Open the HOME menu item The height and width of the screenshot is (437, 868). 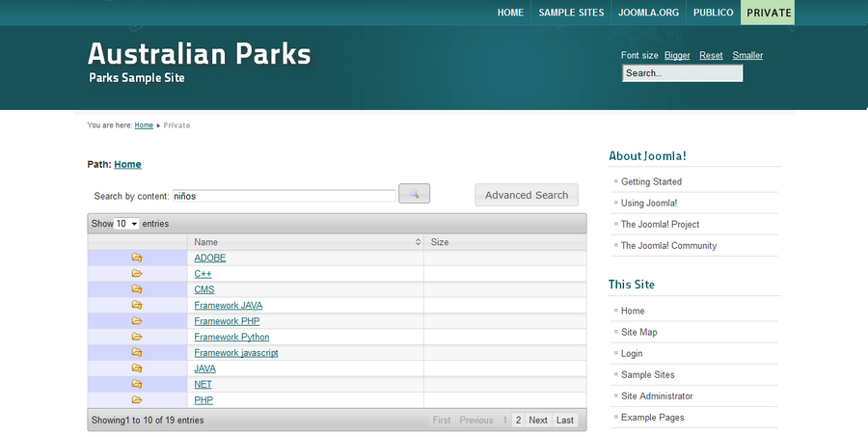tap(510, 13)
